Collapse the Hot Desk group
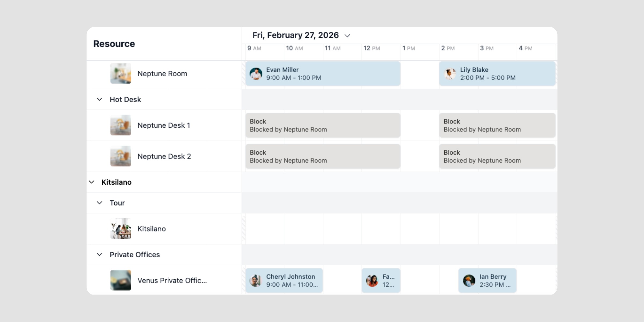Image resolution: width=644 pixels, height=322 pixels. point(99,99)
